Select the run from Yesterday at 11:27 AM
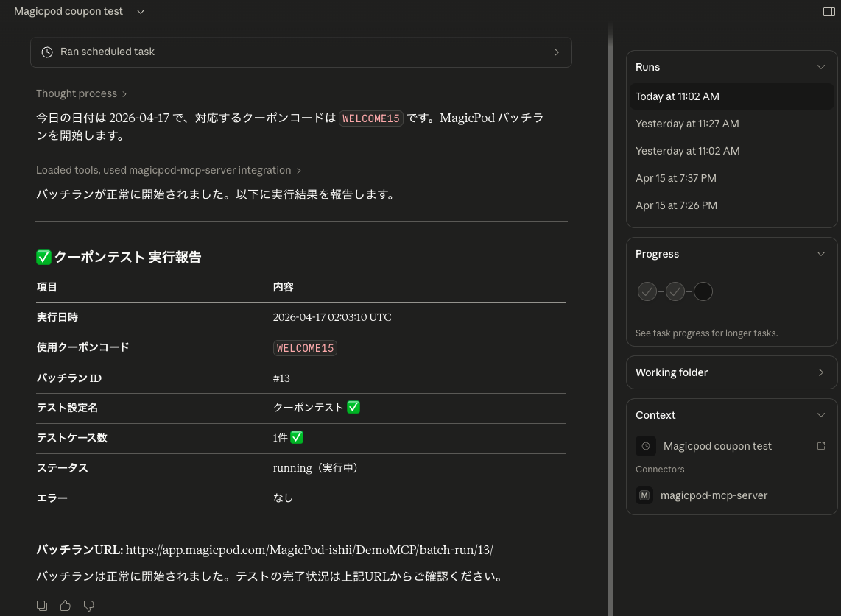841x616 pixels. (x=687, y=124)
